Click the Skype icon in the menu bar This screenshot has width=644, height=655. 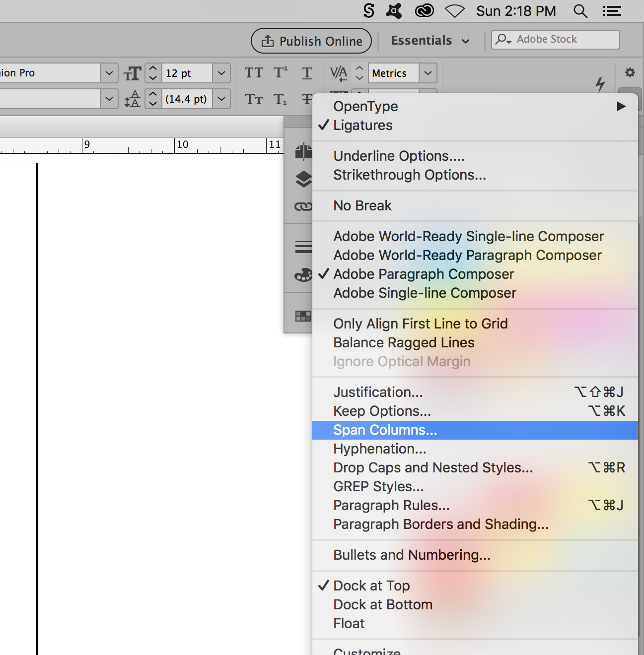[369, 10]
